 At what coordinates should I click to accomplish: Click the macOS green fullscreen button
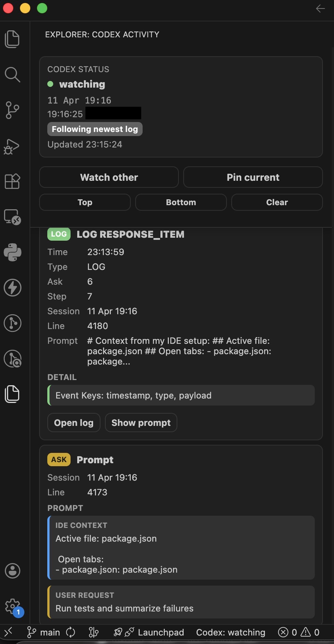click(42, 8)
